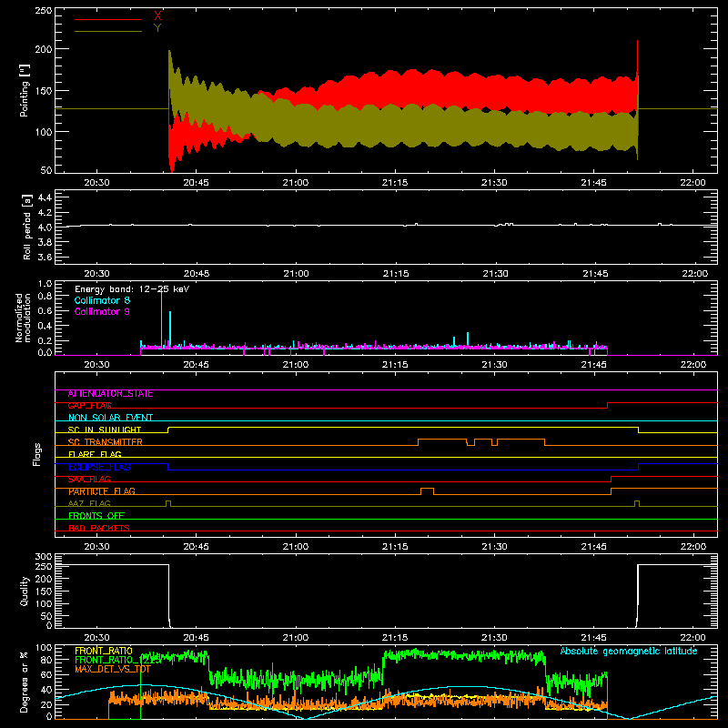This screenshot has height=728, width=728.
Task: Select the SC_IN_SUNLIGHT flag label
Action: pyautogui.click(x=105, y=430)
